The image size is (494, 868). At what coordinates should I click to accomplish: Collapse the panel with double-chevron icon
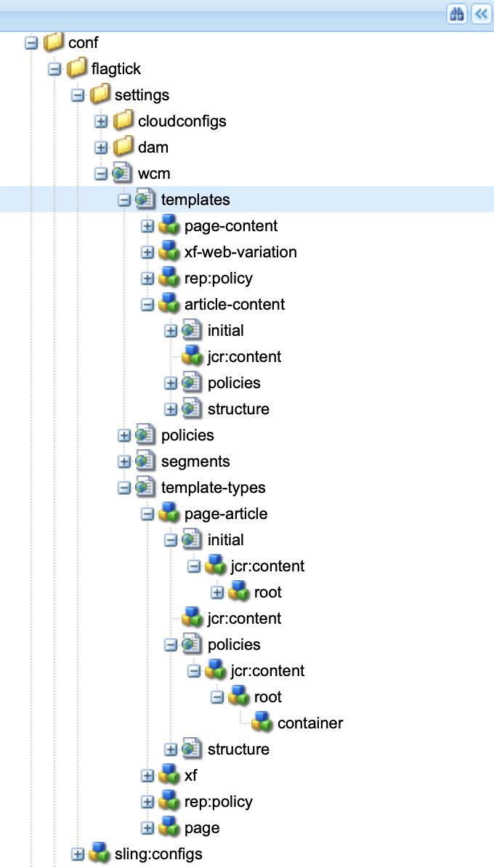(x=480, y=15)
